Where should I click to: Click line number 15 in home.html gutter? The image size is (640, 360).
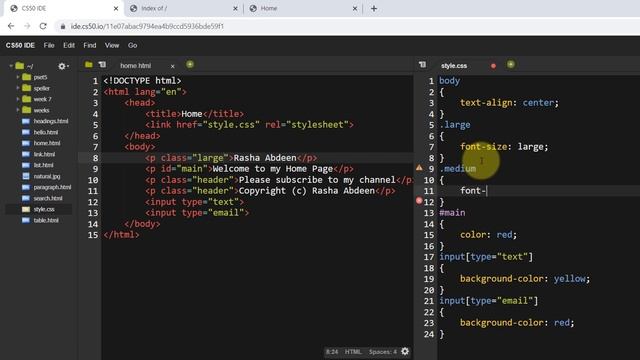93,235
